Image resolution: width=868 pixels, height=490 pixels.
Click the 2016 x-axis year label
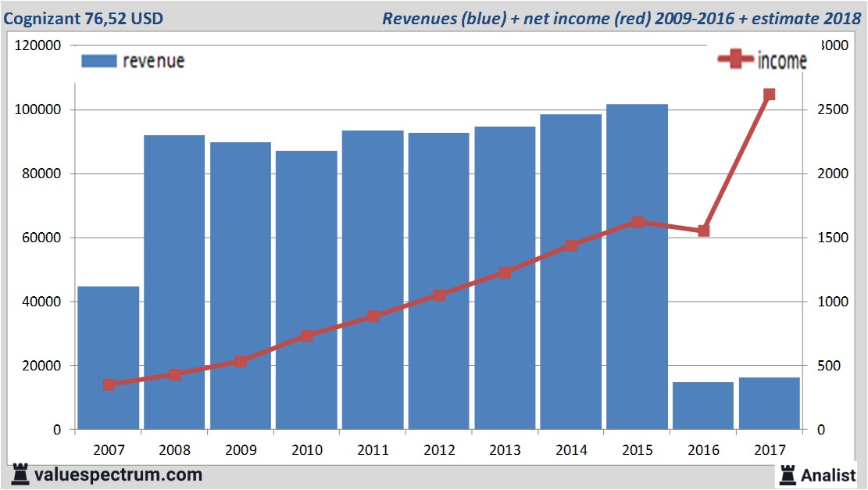pyautogui.click(x=704, y=449)
